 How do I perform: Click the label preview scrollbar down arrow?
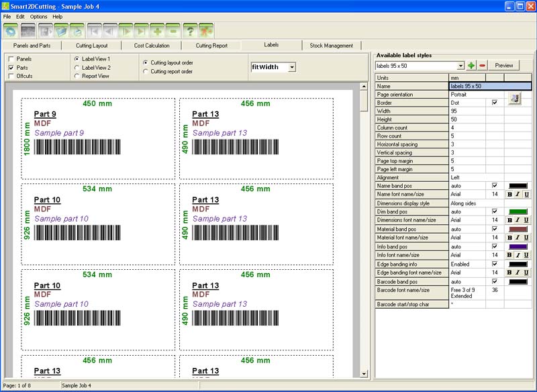point(364,373)
